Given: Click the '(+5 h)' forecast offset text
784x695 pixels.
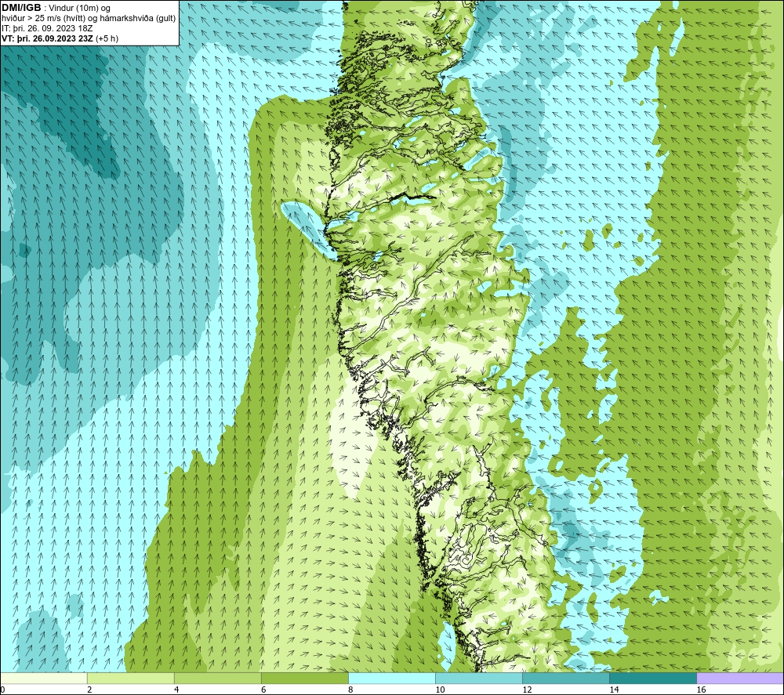Looking at the screenshot, I should click(107, 38).
